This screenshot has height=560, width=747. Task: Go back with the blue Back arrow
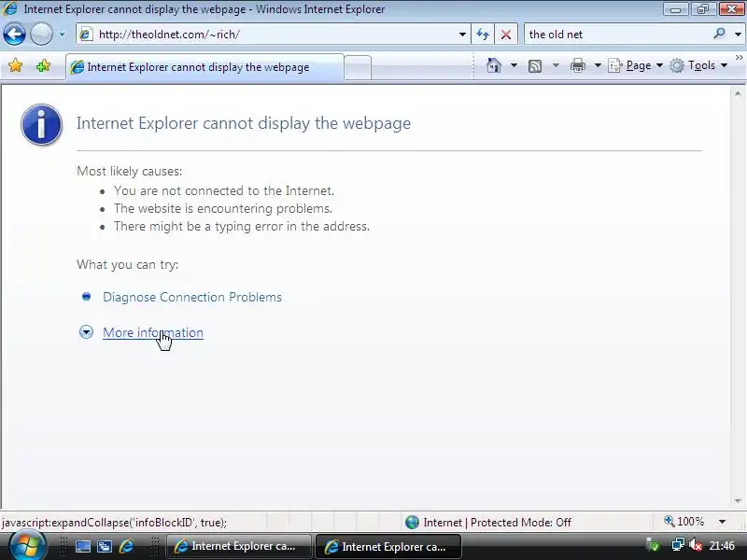pos(14,35)
